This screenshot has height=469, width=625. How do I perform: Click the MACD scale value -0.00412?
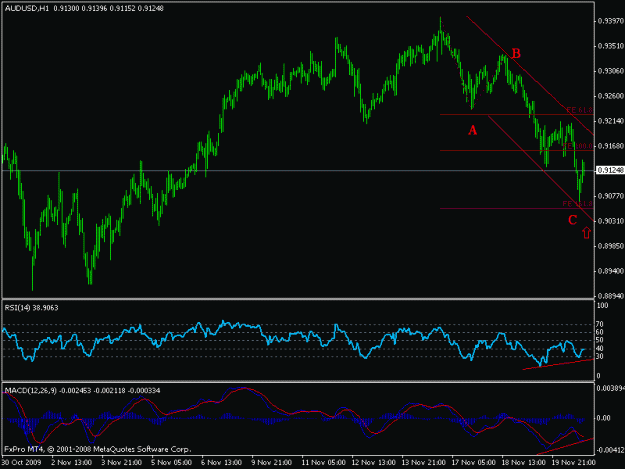tap(610, 450)
